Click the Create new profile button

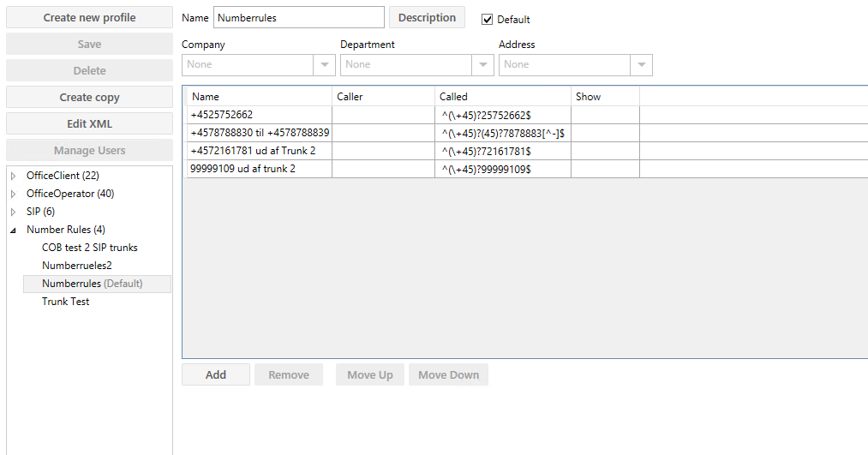[x=89, y=18]
